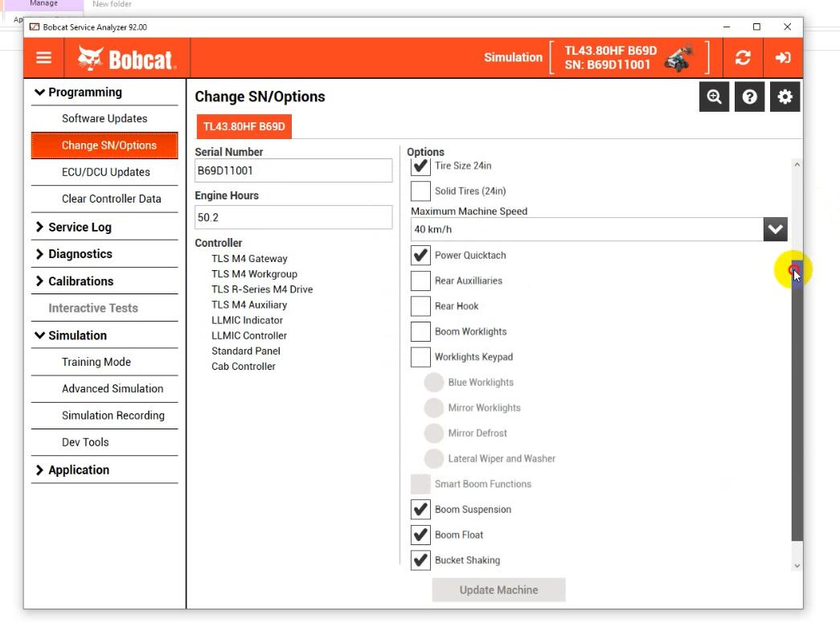Click the Simulation label in the header
Image resolution: width=840 pixels, height=640 pixels.
[x=513, y=57]
